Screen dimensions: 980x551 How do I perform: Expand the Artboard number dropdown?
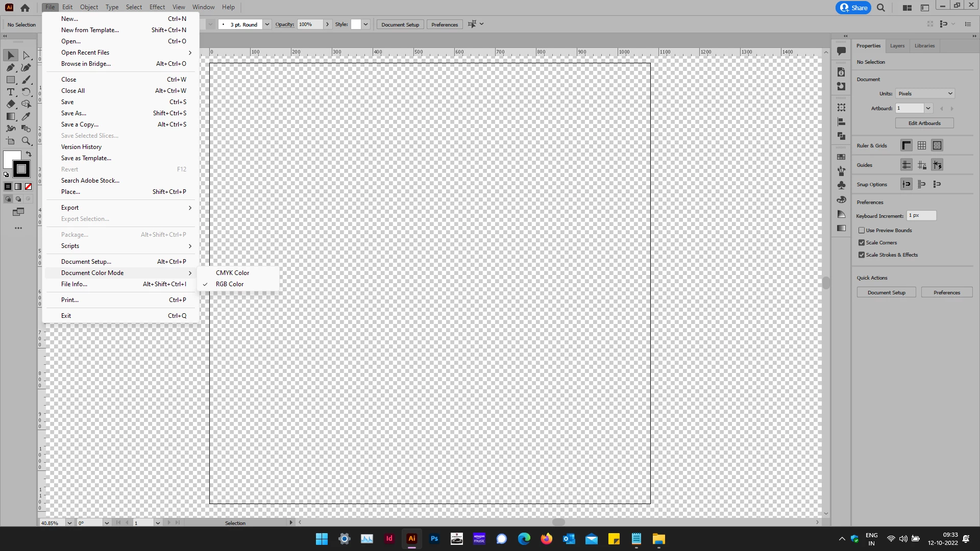pyautogui.click(x=928, y=109)
